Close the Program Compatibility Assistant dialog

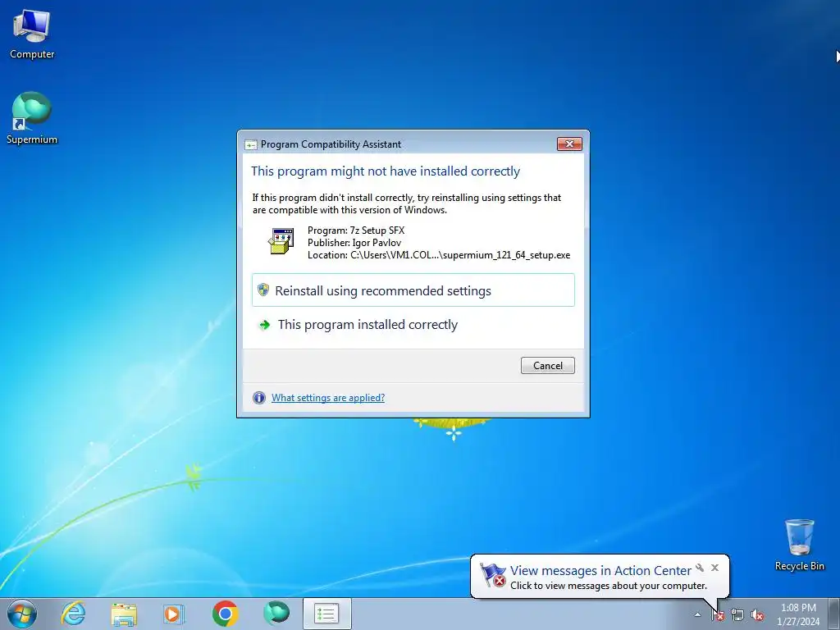coord(569,144)
